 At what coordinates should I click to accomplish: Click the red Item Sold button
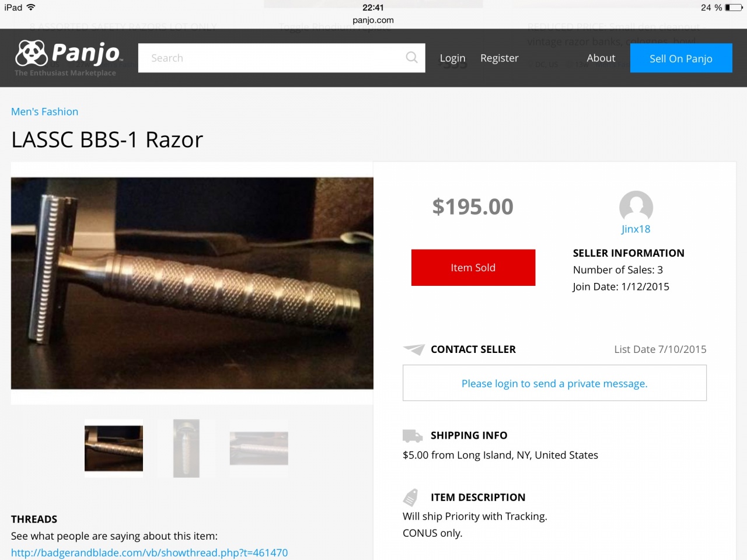[473, 268]
